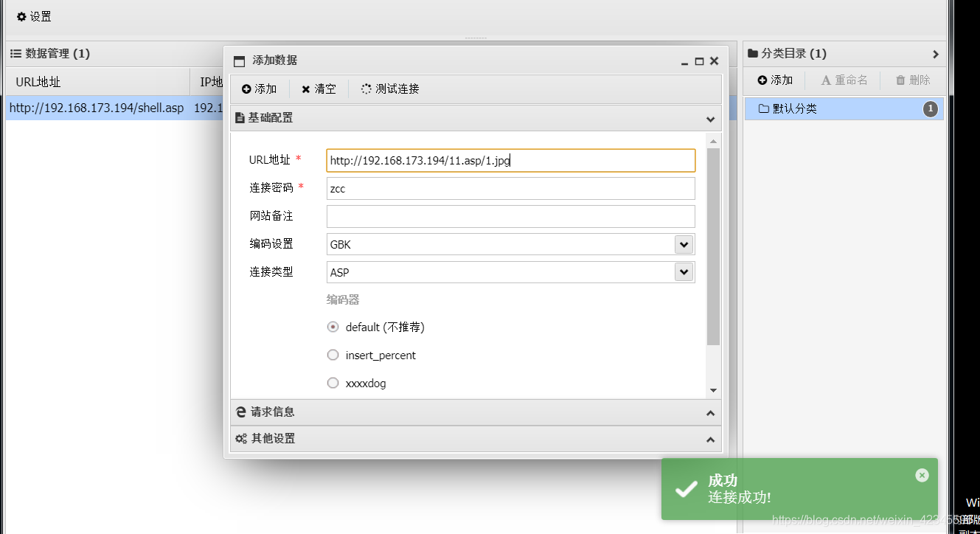Click 添加 button in the add-data dialog toolbar

[x=259, y=89]
